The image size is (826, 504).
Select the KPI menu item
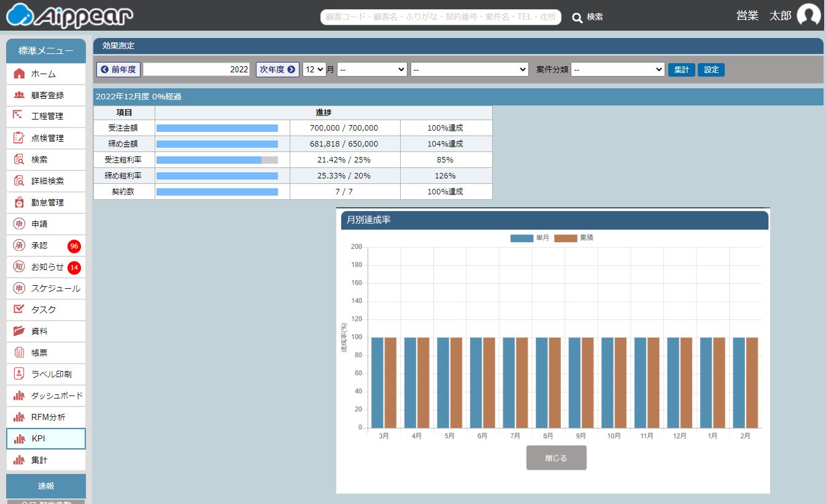(46, 438)
